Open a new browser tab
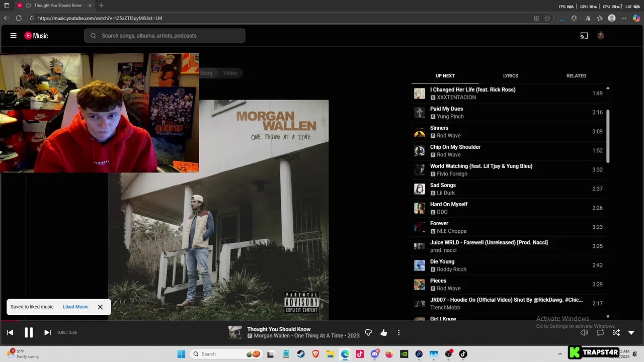The width and height of the screenshot is (644, 362). [101, 6]
